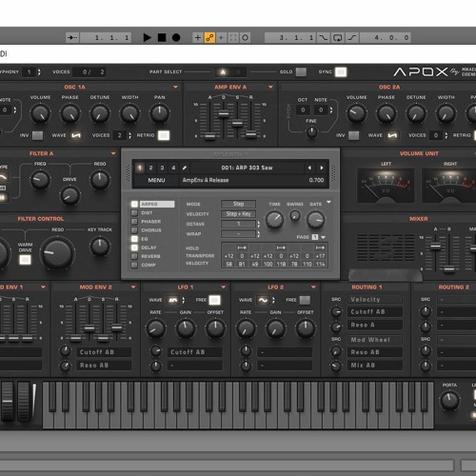Click the arrangement position field 1.1.1
Viewport: 476px width, 476px height.
pos(106,38)
